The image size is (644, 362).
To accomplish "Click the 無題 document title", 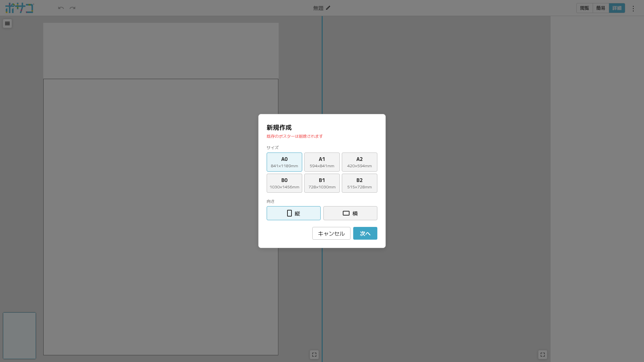I will pos(318,8).
